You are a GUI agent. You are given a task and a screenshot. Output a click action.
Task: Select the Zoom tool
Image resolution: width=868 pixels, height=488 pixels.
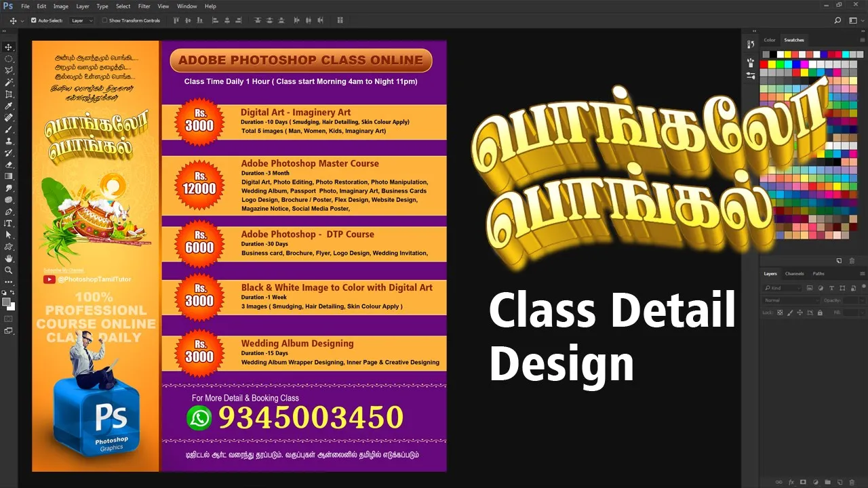[9, 270]
